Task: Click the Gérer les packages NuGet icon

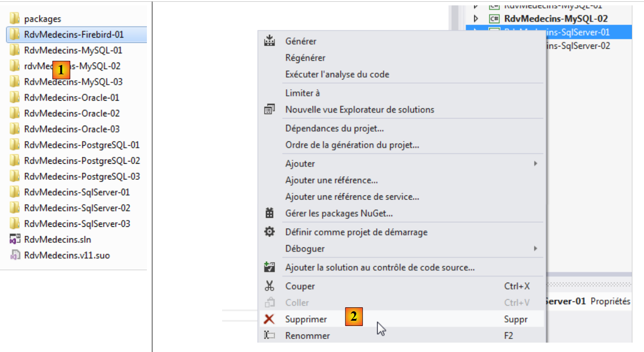Action: coord(269,213)
